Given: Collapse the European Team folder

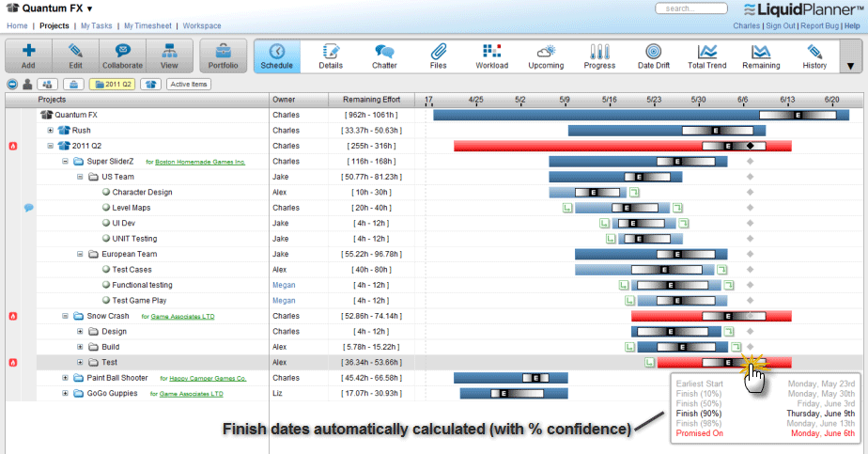Looking at the screenshot, I should (80, 254).
